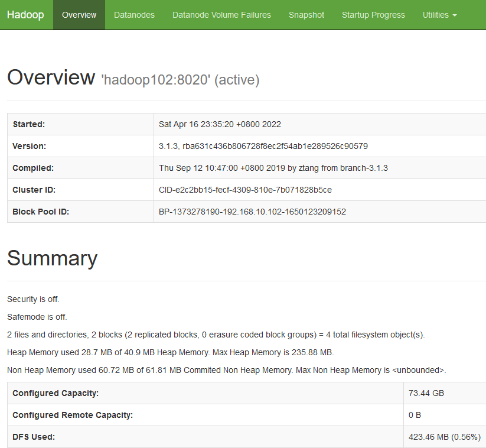Viewport: 486px width, 448px height.
Task: Click the Cluster ID: row label
Action: 34,190
